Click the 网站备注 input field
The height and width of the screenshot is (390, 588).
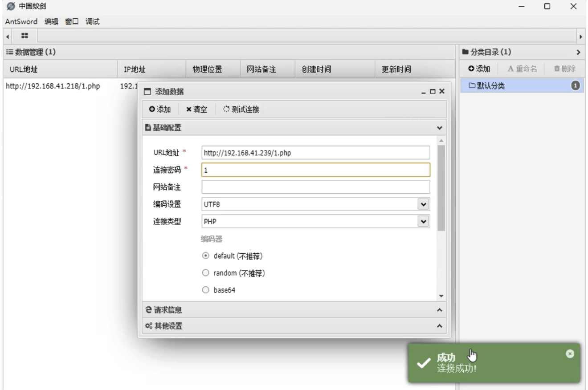[x=315, y=187]
